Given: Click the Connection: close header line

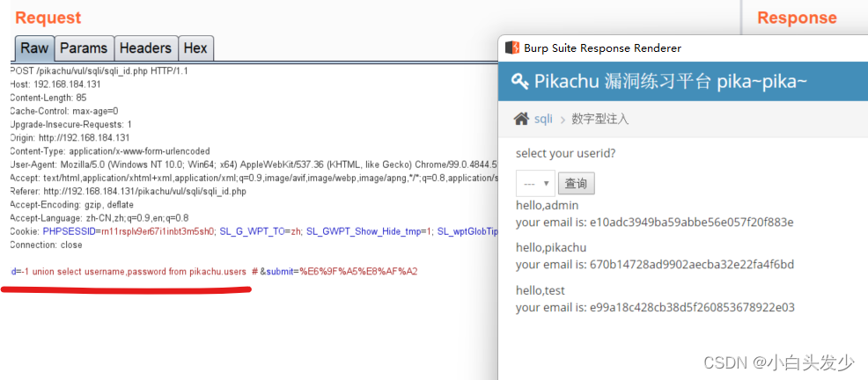Looking at the screenshot, I should pos(46,245).
